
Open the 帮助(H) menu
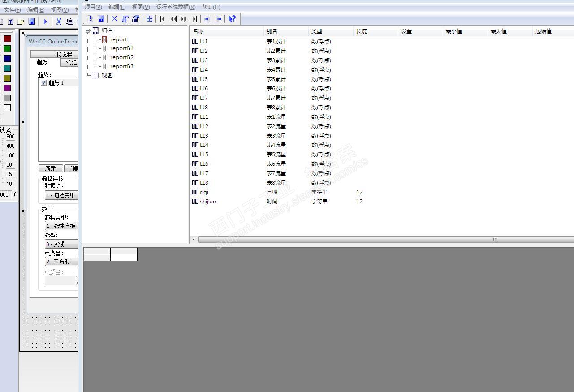211,7
